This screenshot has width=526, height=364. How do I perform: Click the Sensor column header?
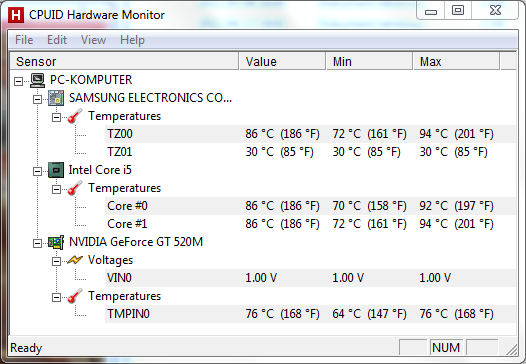pos(124,61)
